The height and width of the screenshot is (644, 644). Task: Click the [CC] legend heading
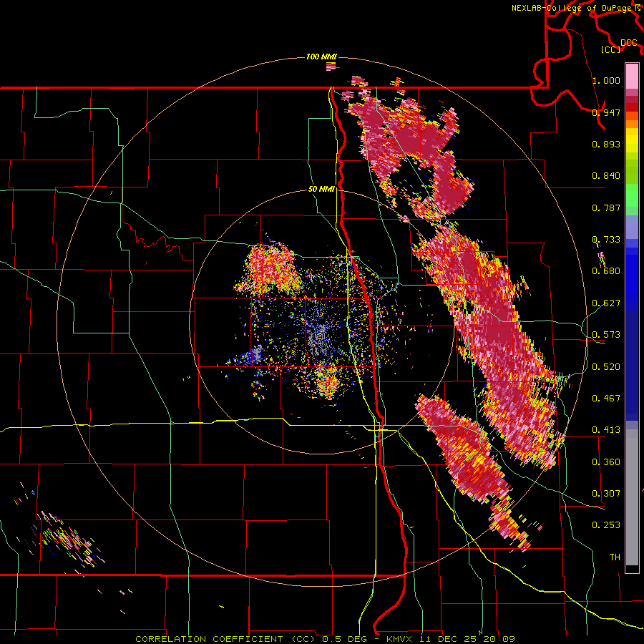(611, 49)
